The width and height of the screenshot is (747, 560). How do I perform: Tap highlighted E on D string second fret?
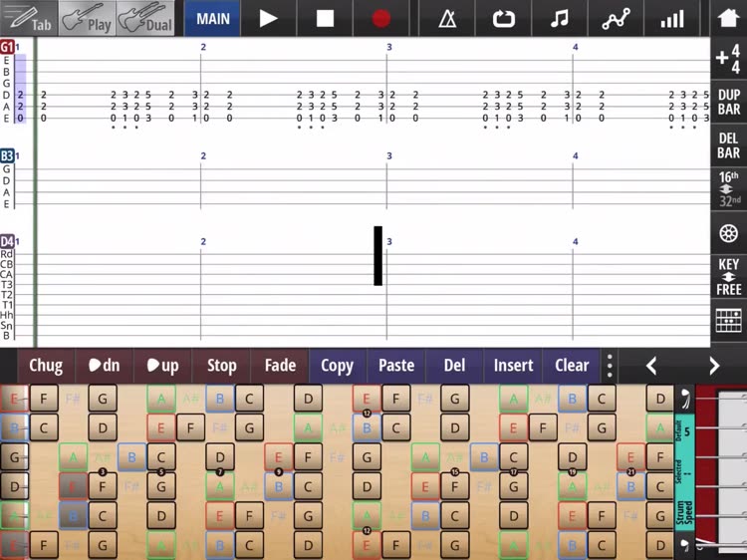(73, 486)
